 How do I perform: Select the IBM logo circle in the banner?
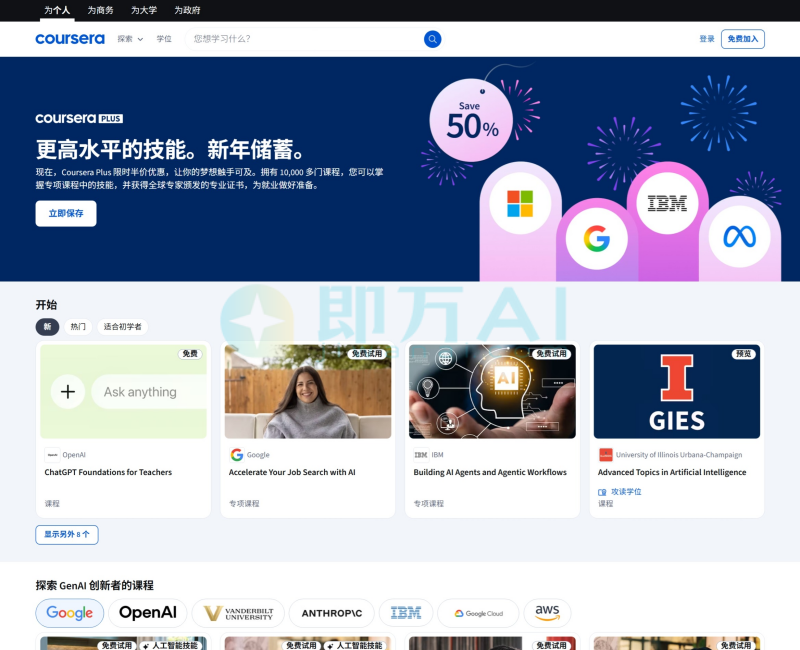[668, 203]
